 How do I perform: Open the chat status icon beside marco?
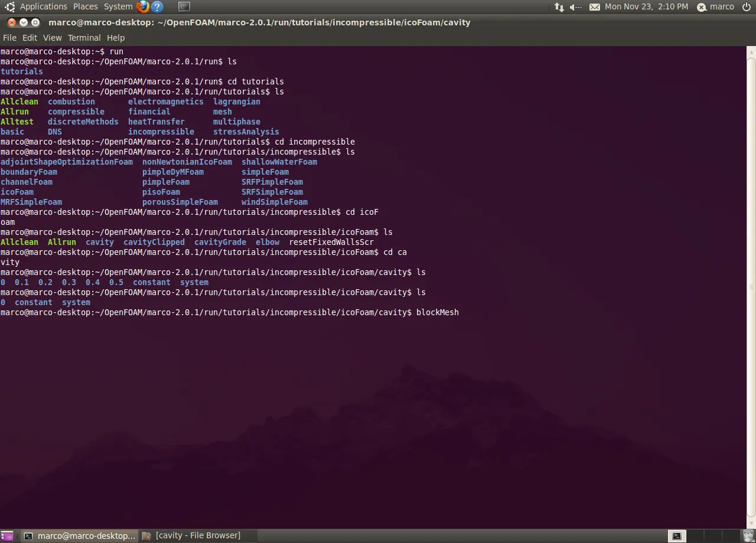[701, 7]
